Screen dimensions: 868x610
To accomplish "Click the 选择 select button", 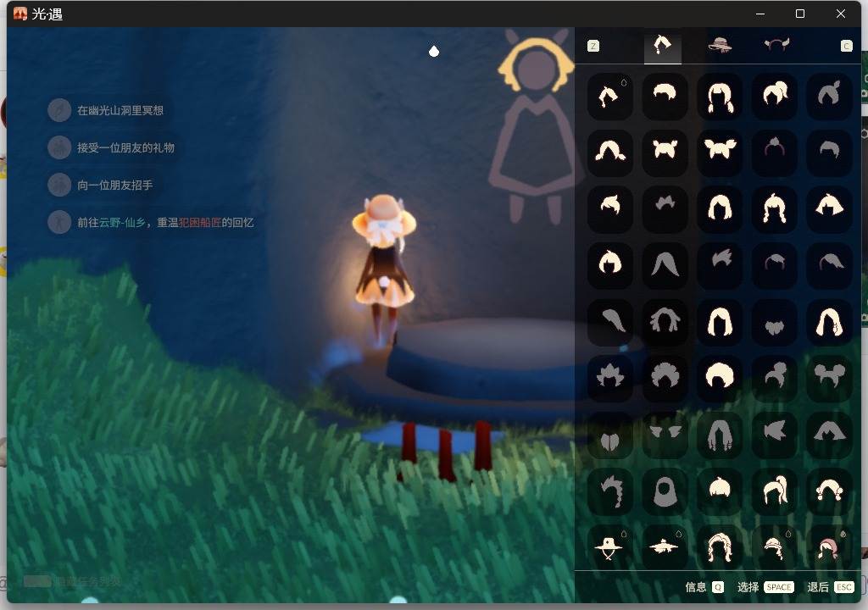I will (x=765, y=587).
